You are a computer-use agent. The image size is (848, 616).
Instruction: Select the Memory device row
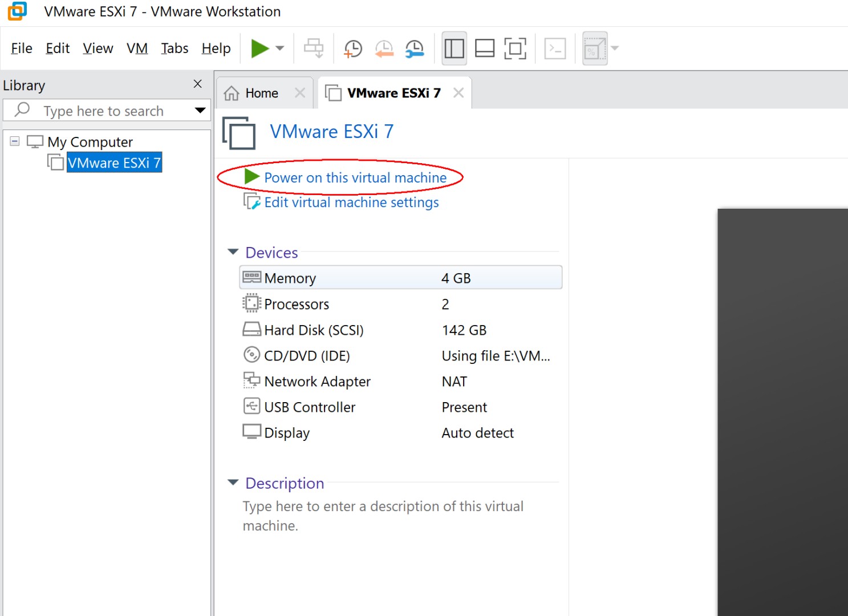pos(400,278)
